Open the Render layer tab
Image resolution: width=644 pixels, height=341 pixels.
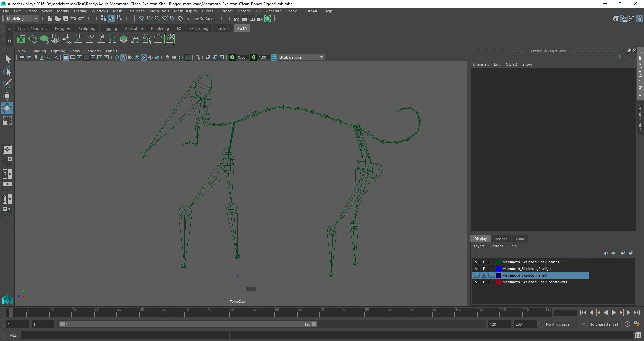point(501,239)
